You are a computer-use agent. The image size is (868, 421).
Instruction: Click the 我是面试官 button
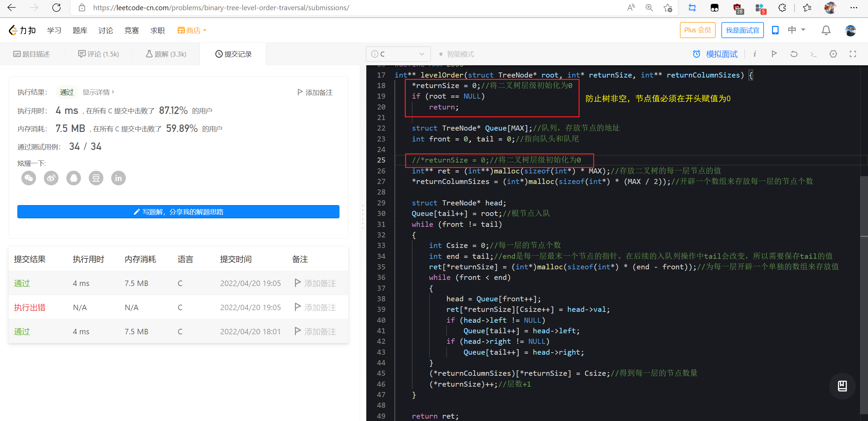(742, 30)
